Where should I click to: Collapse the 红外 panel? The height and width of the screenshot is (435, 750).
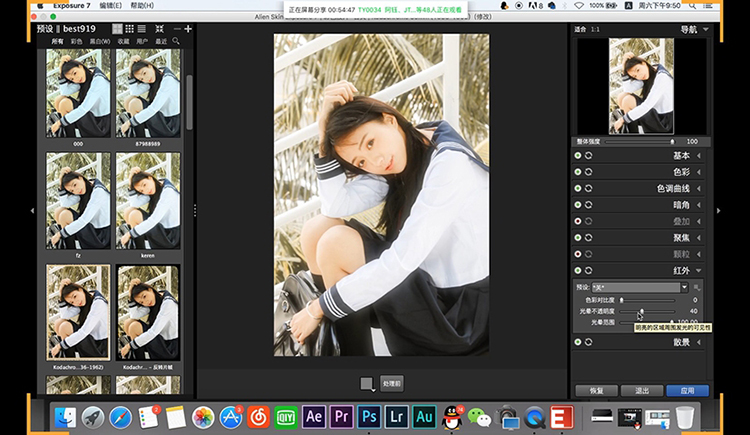(x=699, y=270)
